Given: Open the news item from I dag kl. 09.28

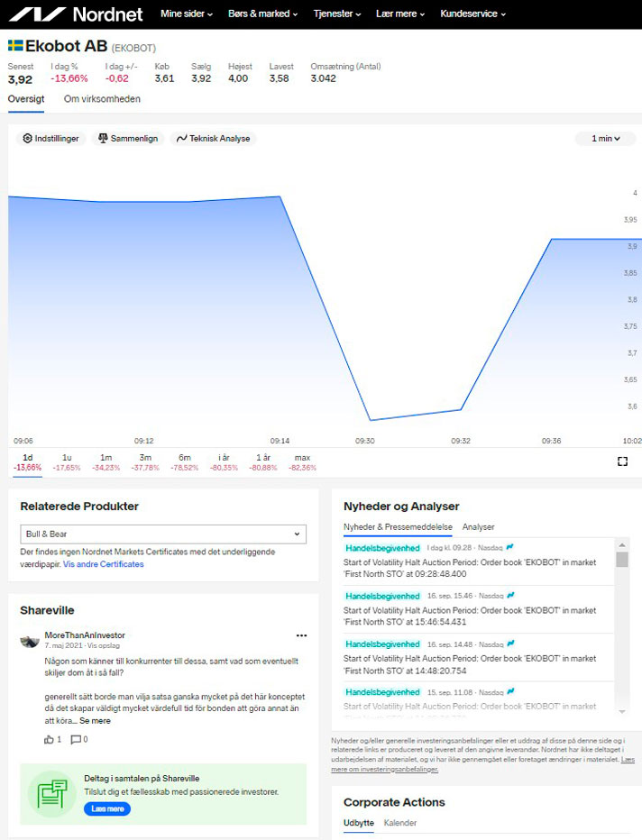Looking at the screenshot, I should (470, 569).
